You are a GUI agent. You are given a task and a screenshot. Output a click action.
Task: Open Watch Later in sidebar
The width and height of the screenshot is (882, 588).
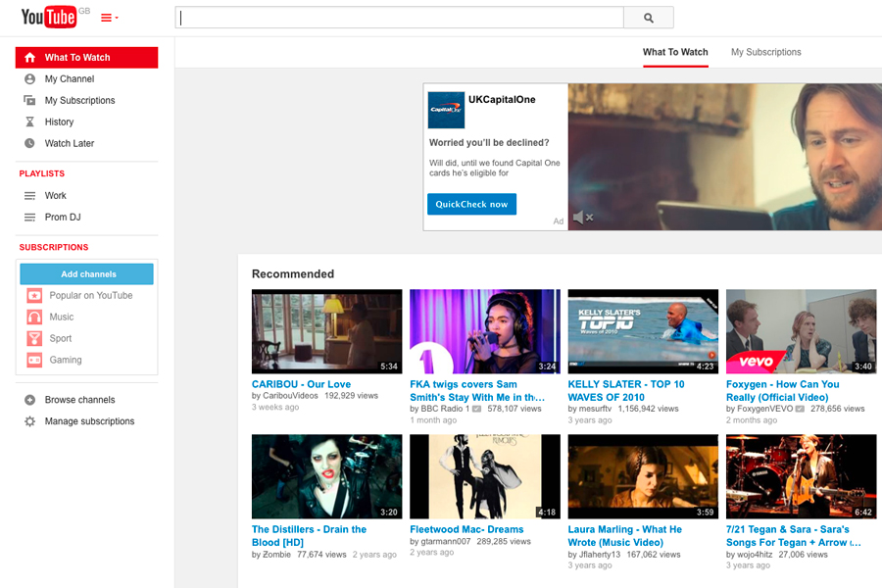click(70, 143)
